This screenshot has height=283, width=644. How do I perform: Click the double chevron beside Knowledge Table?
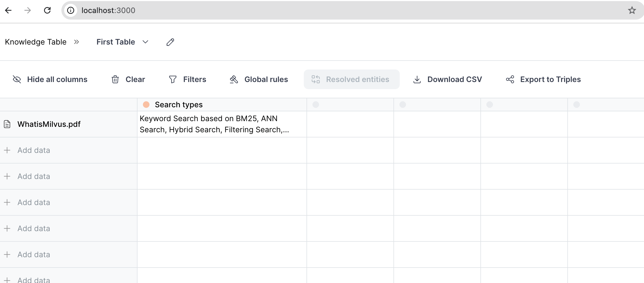click(76, 42)
